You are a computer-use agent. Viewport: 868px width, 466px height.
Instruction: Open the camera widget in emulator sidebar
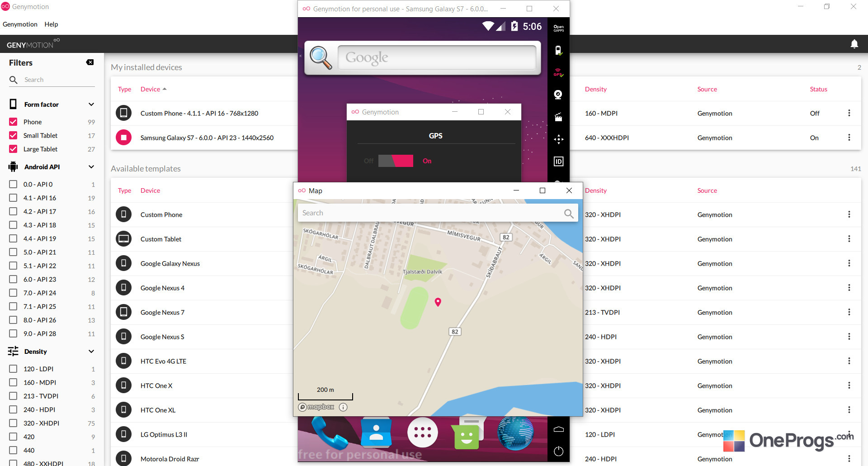click(x=559, y=95)
